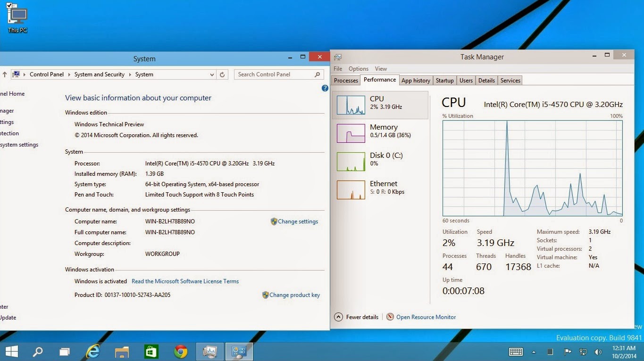Viewport: 644px width, 361px height.
Task: Open Resource Monitor link
Action: tap(426, 317)
